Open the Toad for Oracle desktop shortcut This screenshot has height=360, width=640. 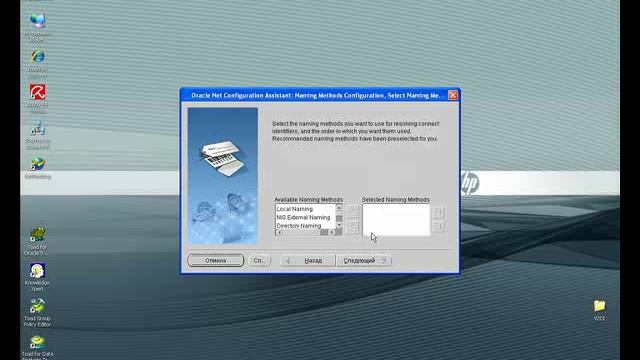37,242
